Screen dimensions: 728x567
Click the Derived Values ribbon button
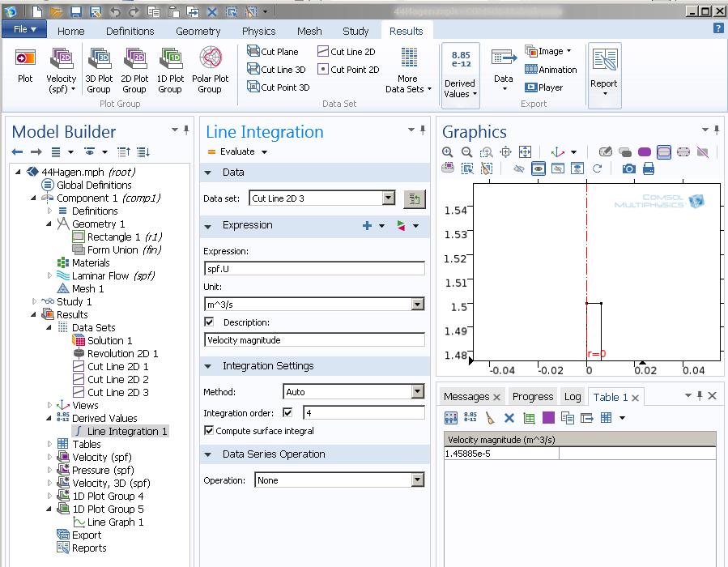click(460, 75)
